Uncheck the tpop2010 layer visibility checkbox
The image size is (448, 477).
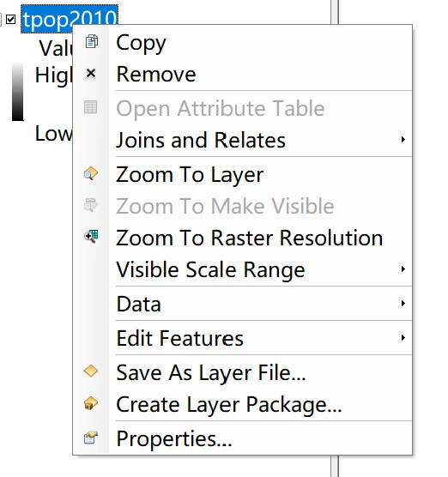[10, 20]
